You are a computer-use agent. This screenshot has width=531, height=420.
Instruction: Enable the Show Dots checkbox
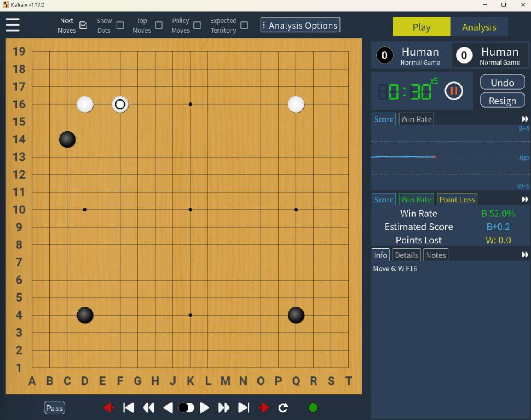(120, 25)
